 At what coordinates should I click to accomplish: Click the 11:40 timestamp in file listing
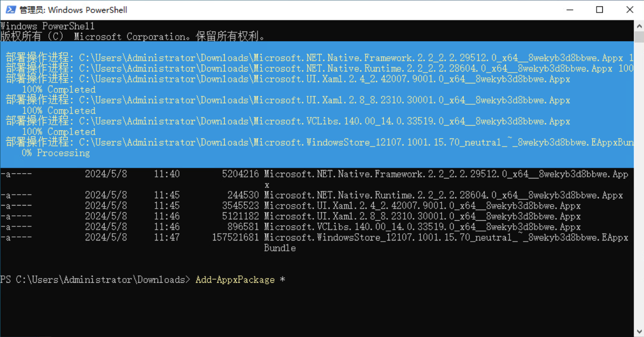point(166,174)
